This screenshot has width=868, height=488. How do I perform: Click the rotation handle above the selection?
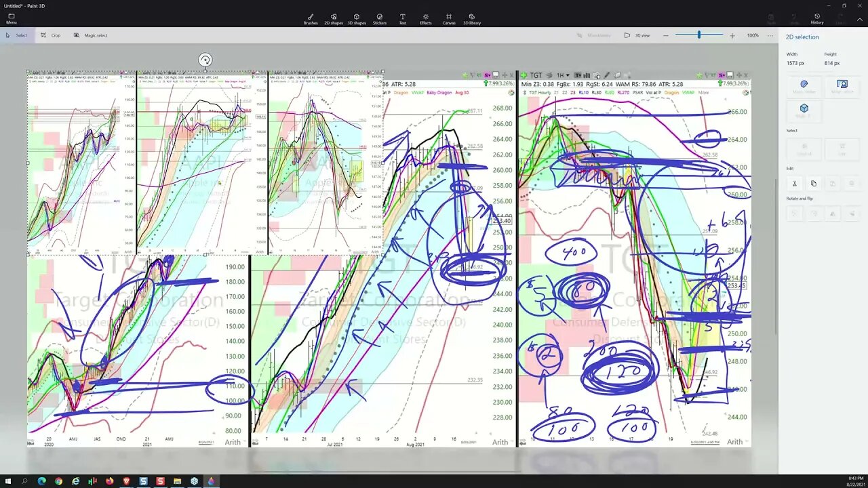coord(205,60)
